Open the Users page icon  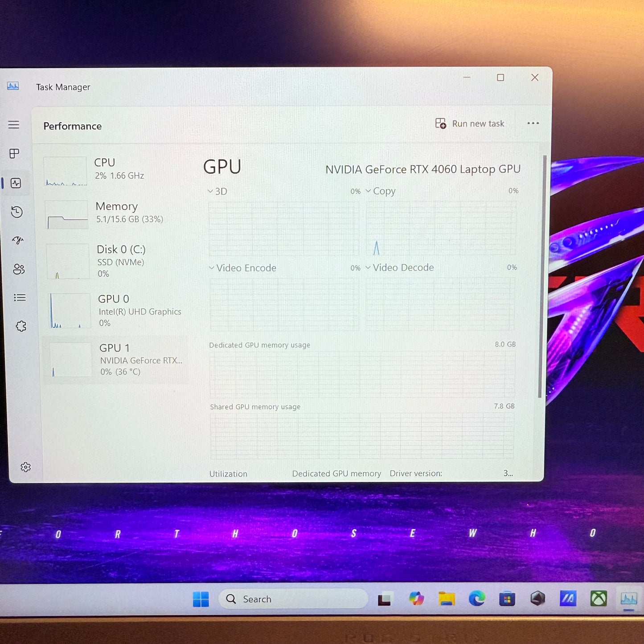click(19, 269)
